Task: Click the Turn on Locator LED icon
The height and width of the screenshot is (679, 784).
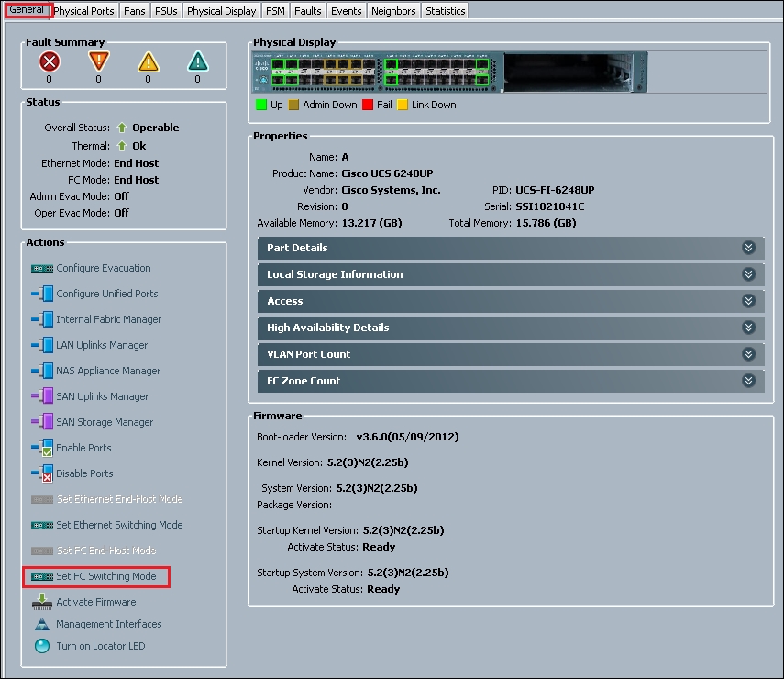Action: tap(42, 646)
